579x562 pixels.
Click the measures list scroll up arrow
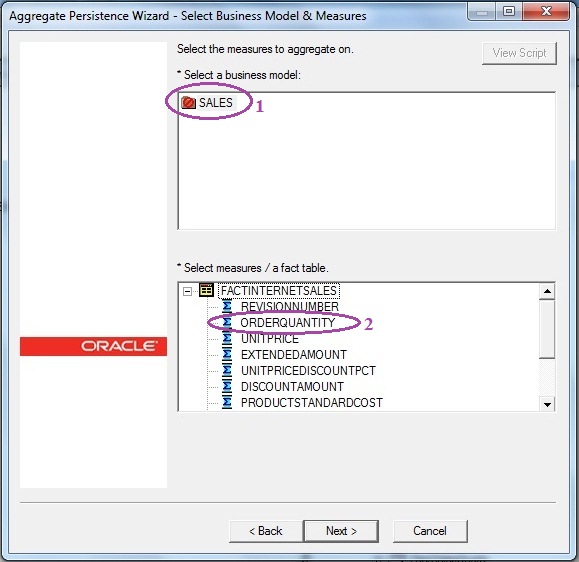[547, 291]
